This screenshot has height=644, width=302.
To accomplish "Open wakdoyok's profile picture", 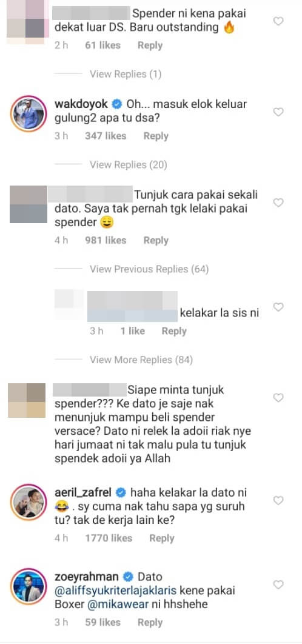I will 29,114.
